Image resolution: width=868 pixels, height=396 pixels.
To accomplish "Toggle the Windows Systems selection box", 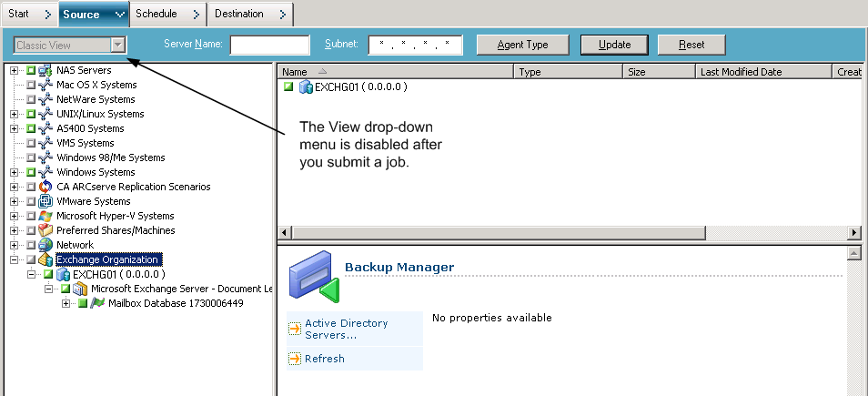I will click(31, 172).
